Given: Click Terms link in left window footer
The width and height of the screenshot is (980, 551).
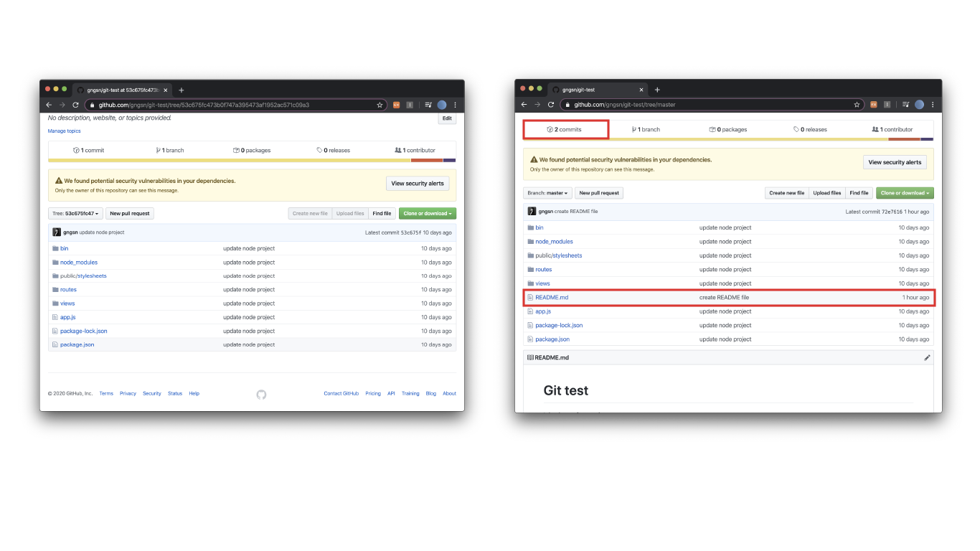Looking at the screenshot, I should [106, 393].
